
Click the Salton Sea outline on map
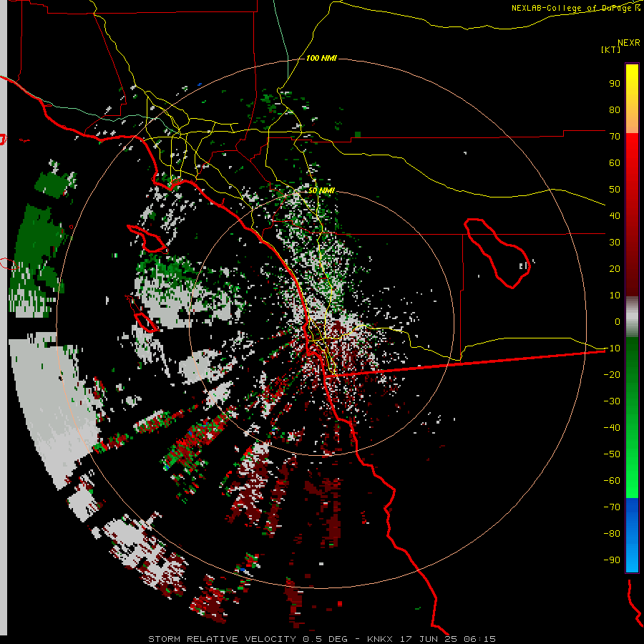click(x=497, y=253)
